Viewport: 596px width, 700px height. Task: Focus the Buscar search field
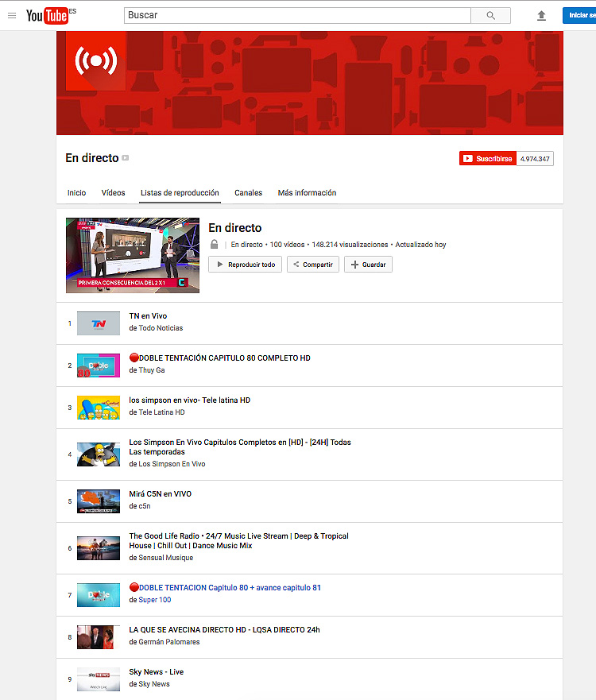[297, 16]
